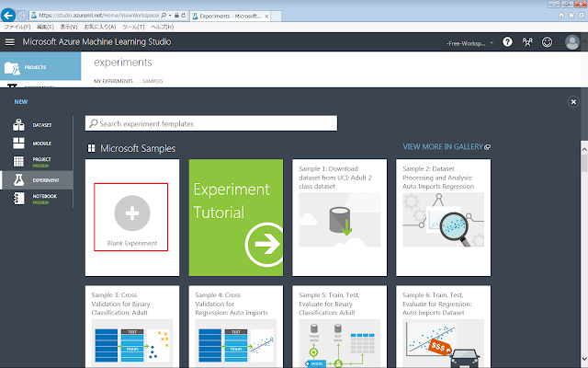
Task: Open browser favorites star icon
Action: pyautogui.click(x=571, y=16)
